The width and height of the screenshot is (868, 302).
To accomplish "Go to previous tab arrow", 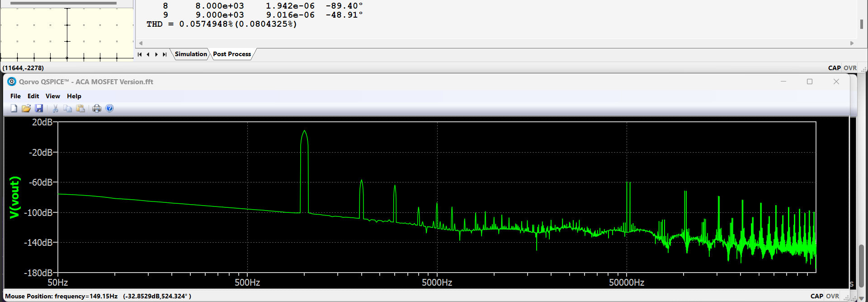I will pyautogui.click(x=148, y=54).
